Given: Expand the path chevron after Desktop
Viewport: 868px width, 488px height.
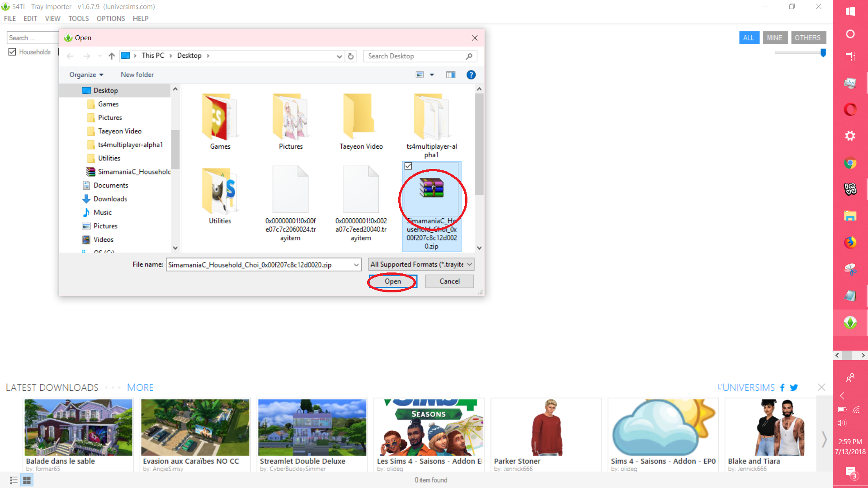Looking at the screenshot, I should 208,56.
